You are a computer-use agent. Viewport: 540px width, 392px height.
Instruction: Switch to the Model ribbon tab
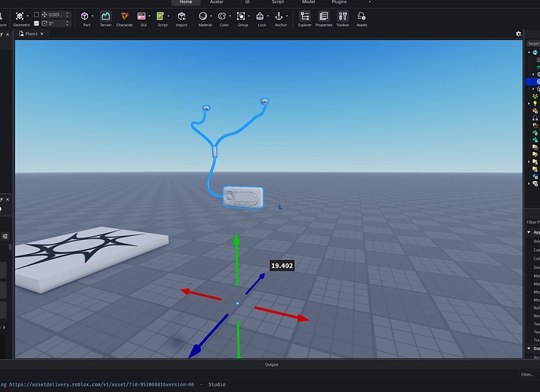(308, 2)
